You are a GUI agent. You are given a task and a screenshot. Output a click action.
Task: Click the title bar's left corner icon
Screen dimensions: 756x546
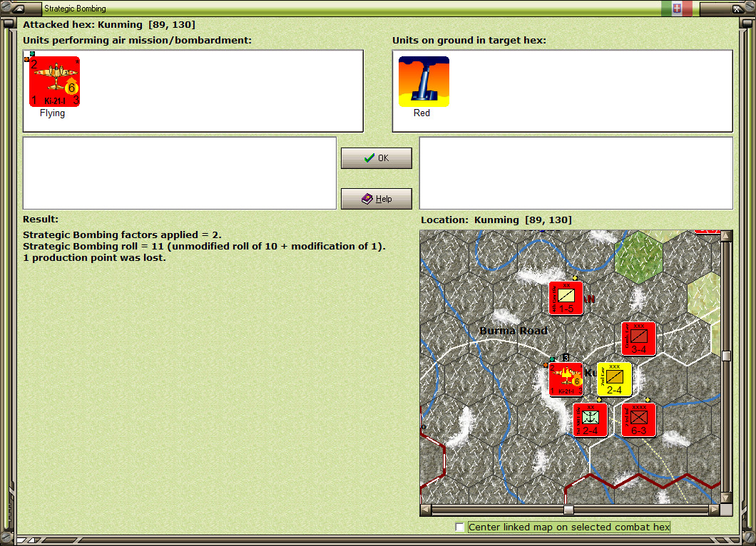pos(19,8)
